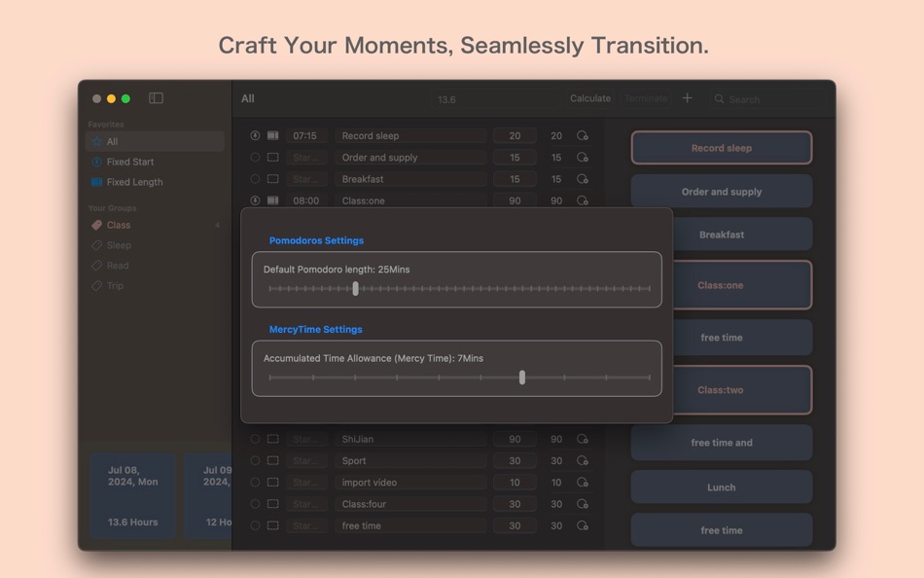Screen dimensions: 924x578
Task: Open the Star dropdown on Order and supply row
Action: pyautogui.click(x=307, y=157)
